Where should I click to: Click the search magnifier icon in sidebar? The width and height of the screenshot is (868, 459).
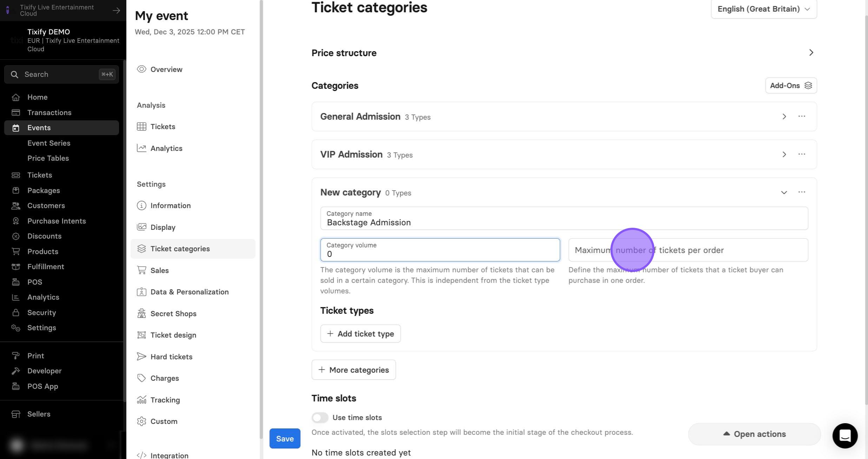14,74
